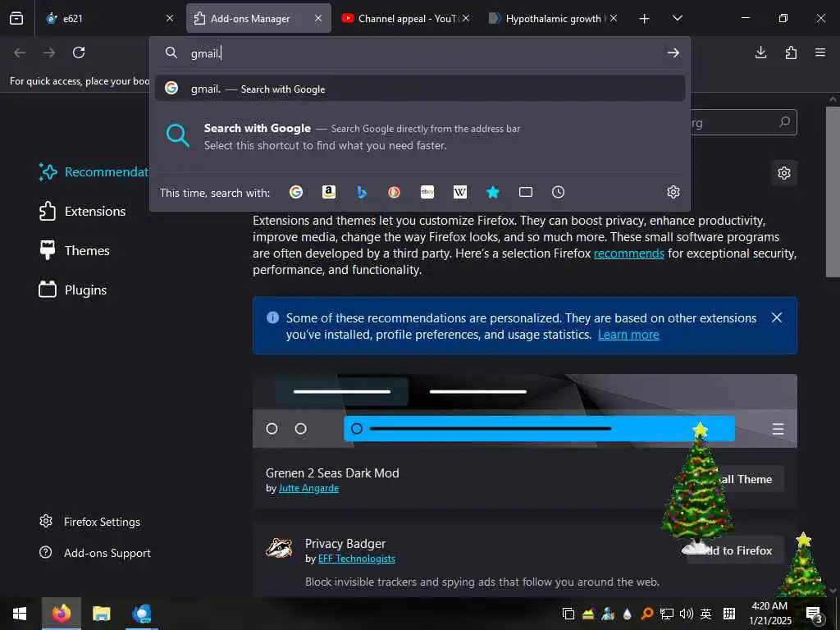Open the add-ons tools gear menu

784,173
